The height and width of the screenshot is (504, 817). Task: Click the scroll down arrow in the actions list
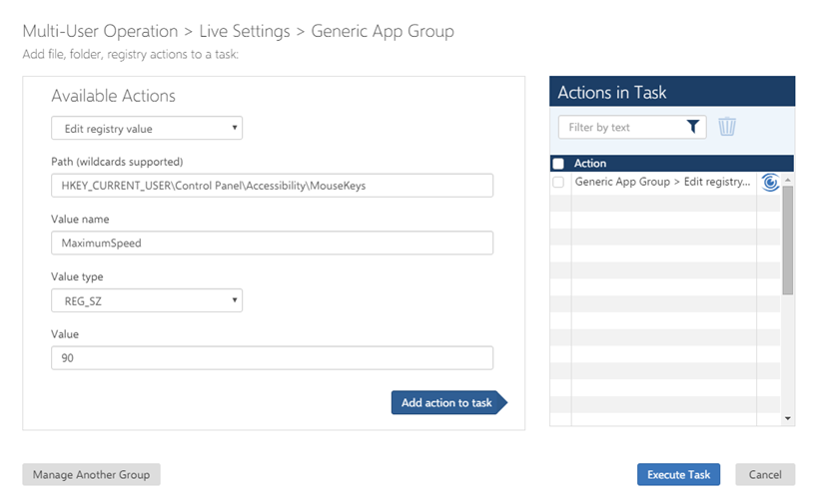[788, 418]
